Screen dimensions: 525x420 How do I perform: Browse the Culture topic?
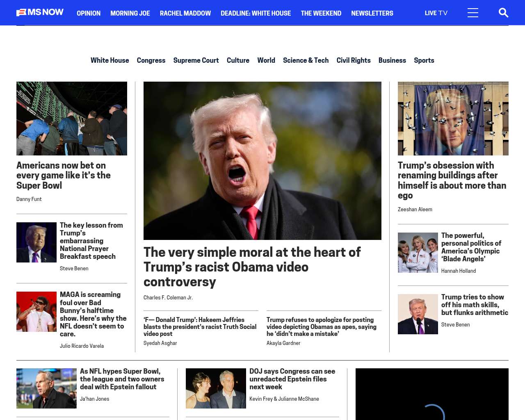click(238, 60)
